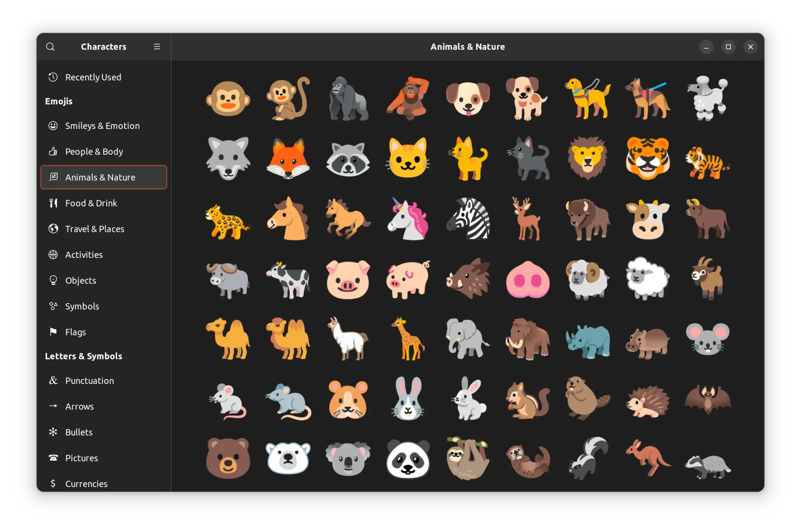Choose the beaver emoji
This screenshot has width=801, height=532.
[x=588, y=399]
